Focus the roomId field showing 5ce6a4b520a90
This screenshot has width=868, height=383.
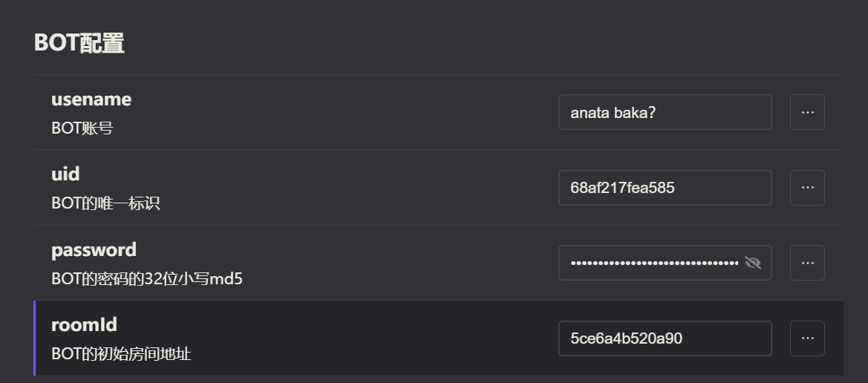pyautogui.click(x=665, y=338)
